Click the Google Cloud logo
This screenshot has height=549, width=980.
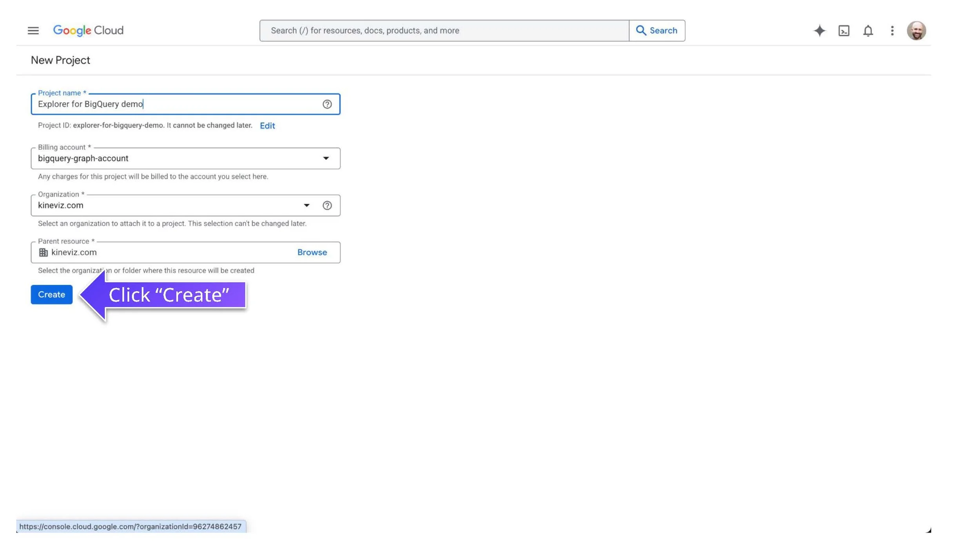coord(88,30)
